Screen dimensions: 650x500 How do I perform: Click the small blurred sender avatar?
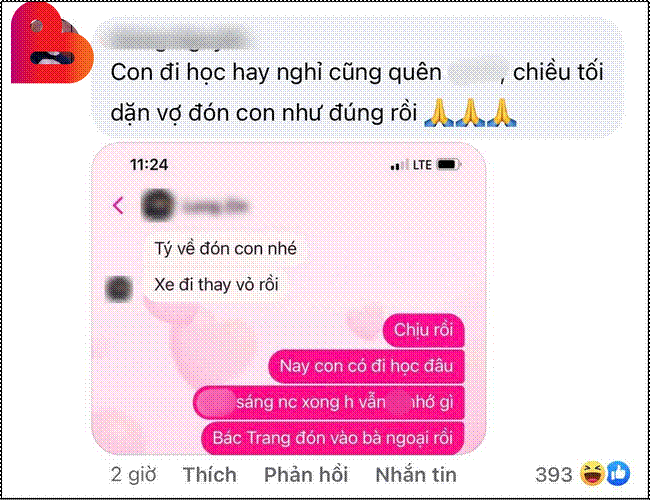(x=119, y=289)
